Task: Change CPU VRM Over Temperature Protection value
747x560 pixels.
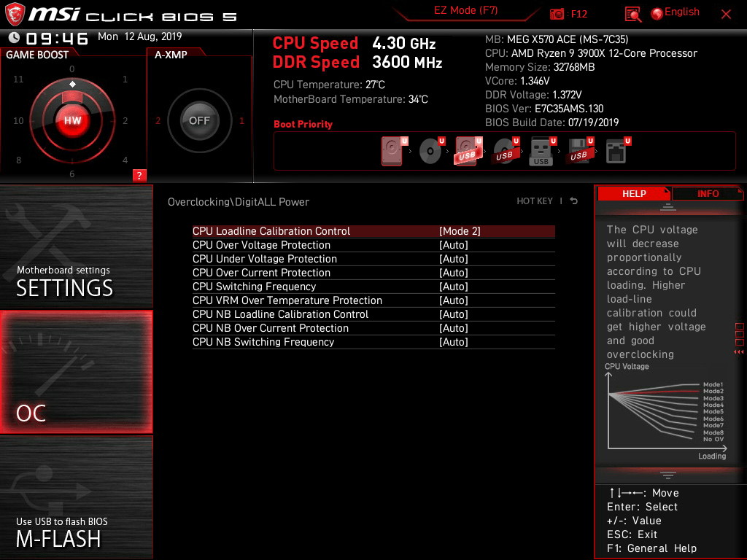Action: point(454,300)
